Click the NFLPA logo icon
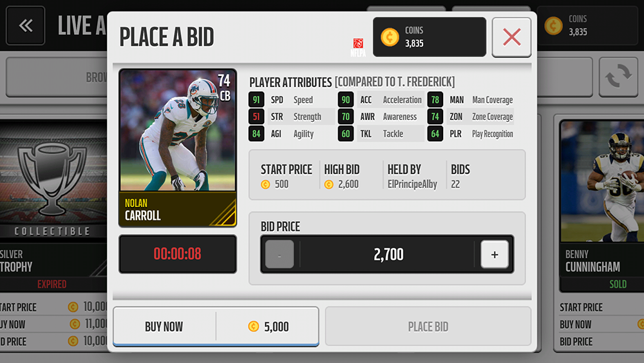This screenshot has height=363, width=644. pyautogui.click(x=358, y=47)
